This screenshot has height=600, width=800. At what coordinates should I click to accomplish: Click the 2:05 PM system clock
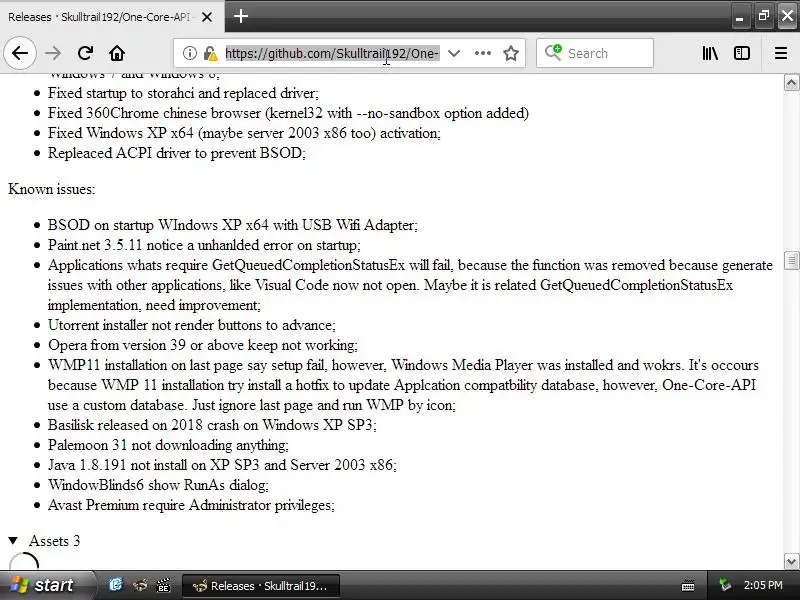point(763,585)
